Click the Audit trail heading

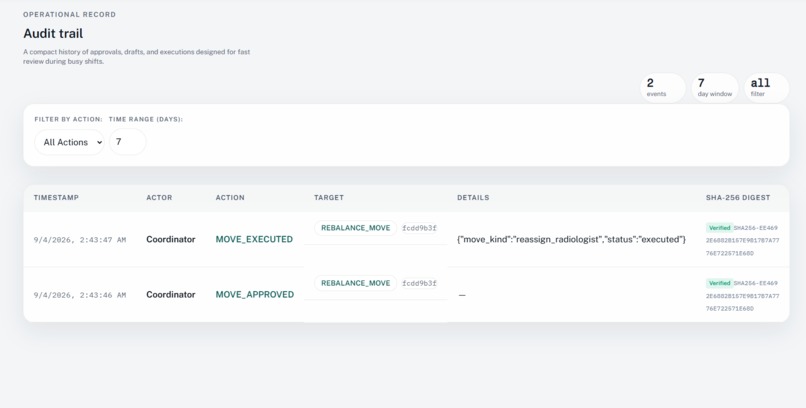[x=53, y=33]
